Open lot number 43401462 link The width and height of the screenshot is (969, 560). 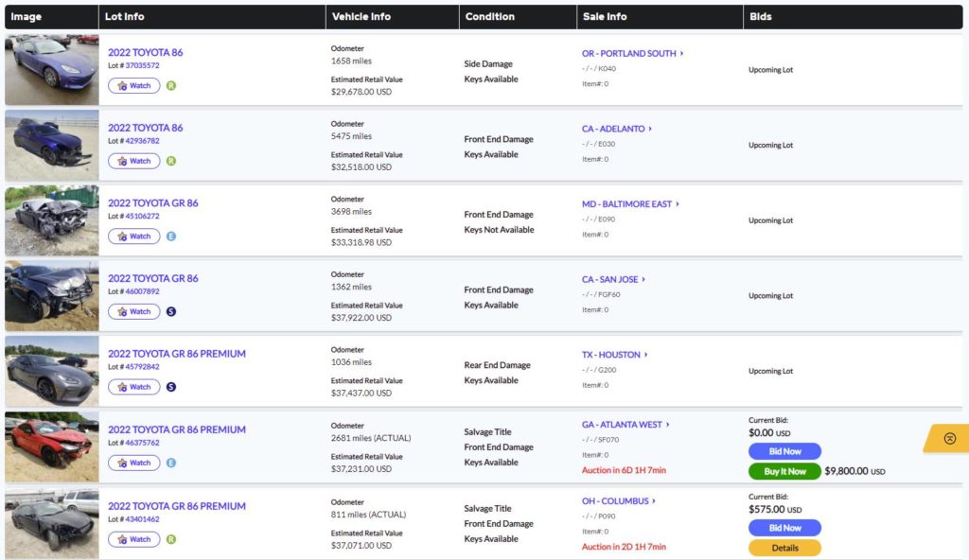point(142,520)
